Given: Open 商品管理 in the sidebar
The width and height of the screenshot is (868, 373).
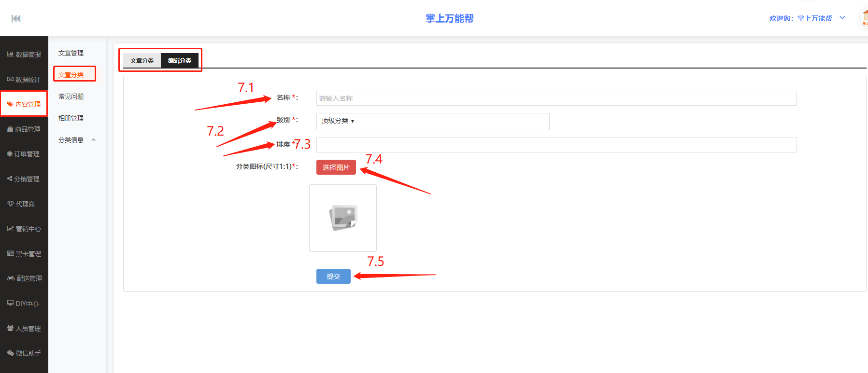Looking at the screenshot, I should pyautogui.click(x=24, y=129).
